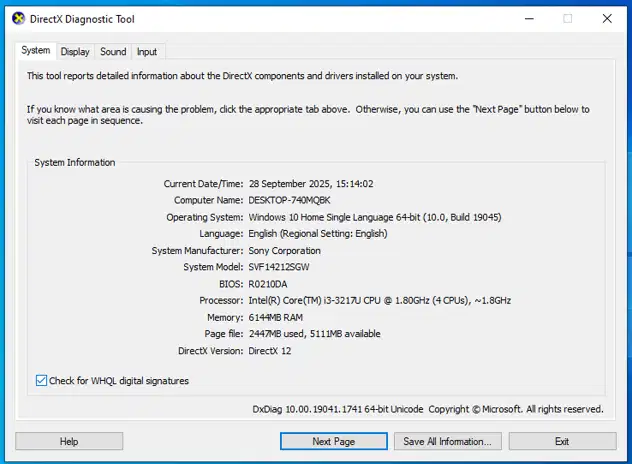Click the Page file usage value
Image resolution: width=632 pixels, height=464 pixels.
(x=314, y=334)
